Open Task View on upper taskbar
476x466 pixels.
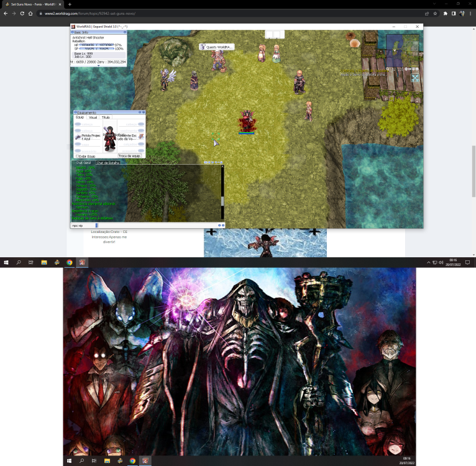[31, 262]
